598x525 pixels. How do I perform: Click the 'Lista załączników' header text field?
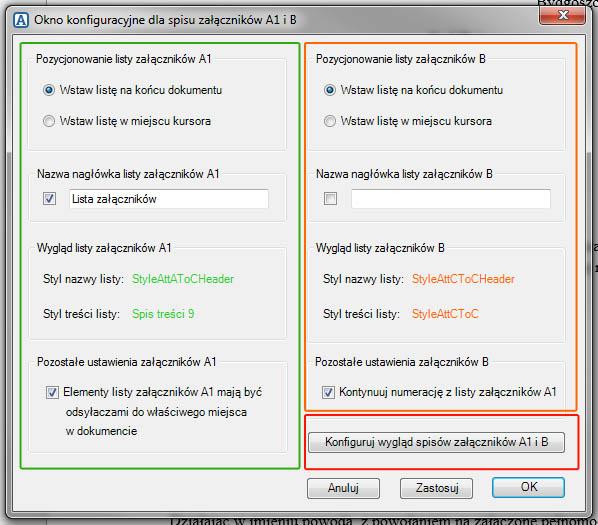(169, 199)
